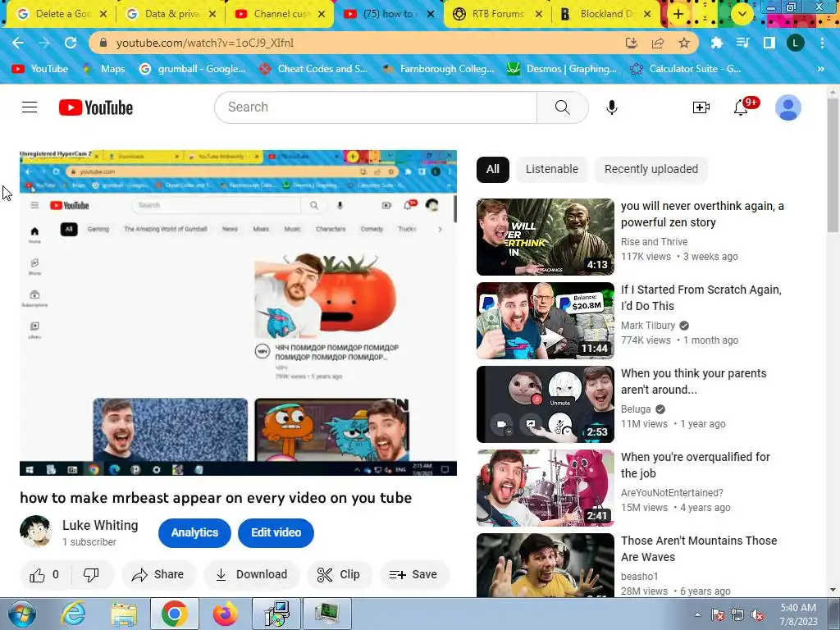Open the YouTube hamburger guide menu
Image resolution: width=840 pixels, height=630 pixels.
[30, 107]
